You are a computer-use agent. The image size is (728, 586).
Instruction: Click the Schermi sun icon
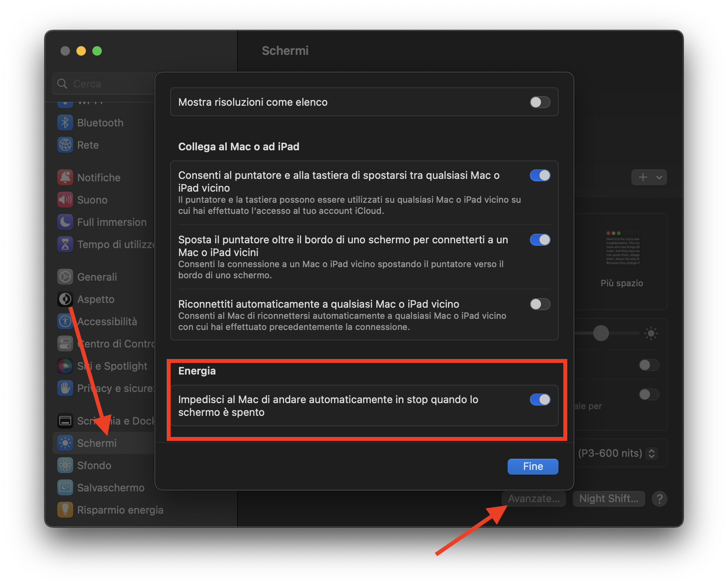pyautogui.click(x=65, y=443)
